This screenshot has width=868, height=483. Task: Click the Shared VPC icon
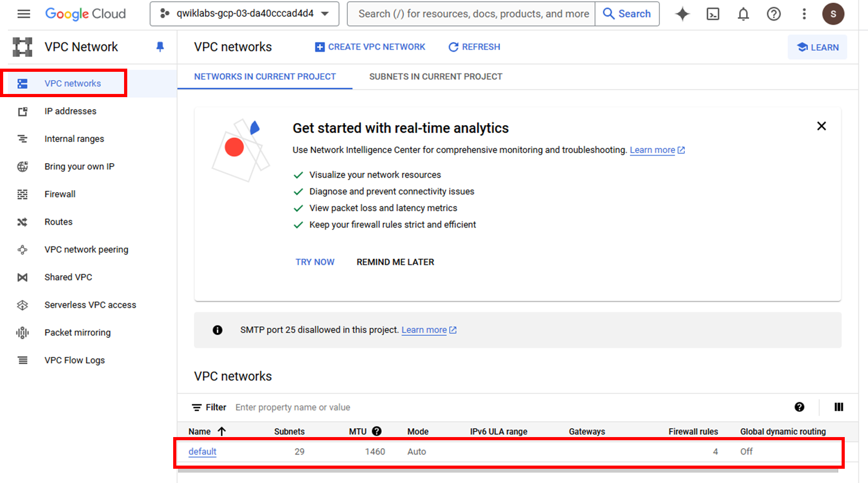(x=22, y=277)
